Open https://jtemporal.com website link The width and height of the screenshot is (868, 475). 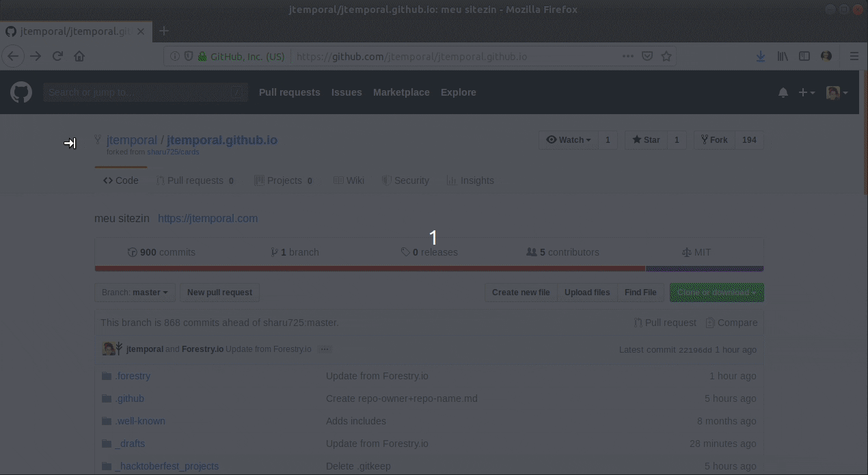pyautogui.click(x=208, y=219)
